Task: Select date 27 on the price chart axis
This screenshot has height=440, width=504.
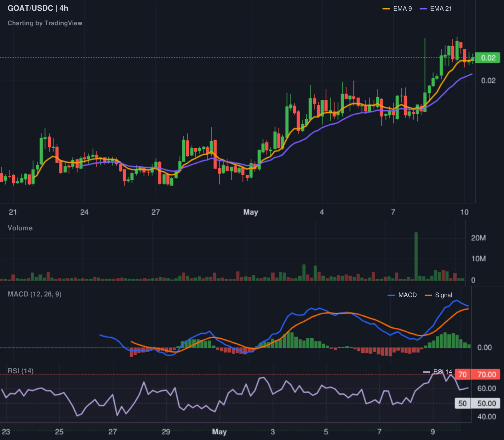Action: tap(156, 212)
